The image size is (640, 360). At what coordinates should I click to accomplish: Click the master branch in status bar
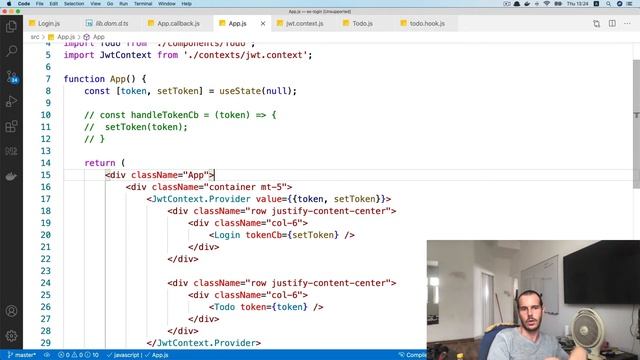(x=22, y=355)
